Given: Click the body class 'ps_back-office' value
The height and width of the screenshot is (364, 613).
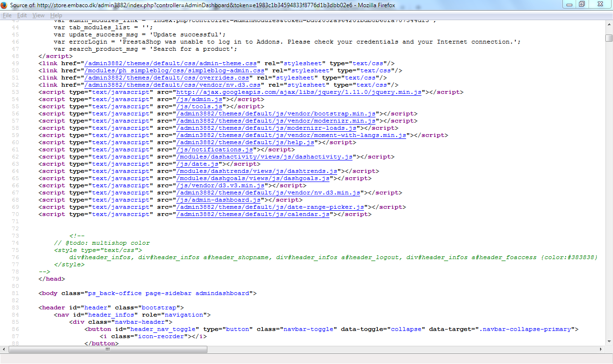Looking at the screenshot, I should 115,293.
